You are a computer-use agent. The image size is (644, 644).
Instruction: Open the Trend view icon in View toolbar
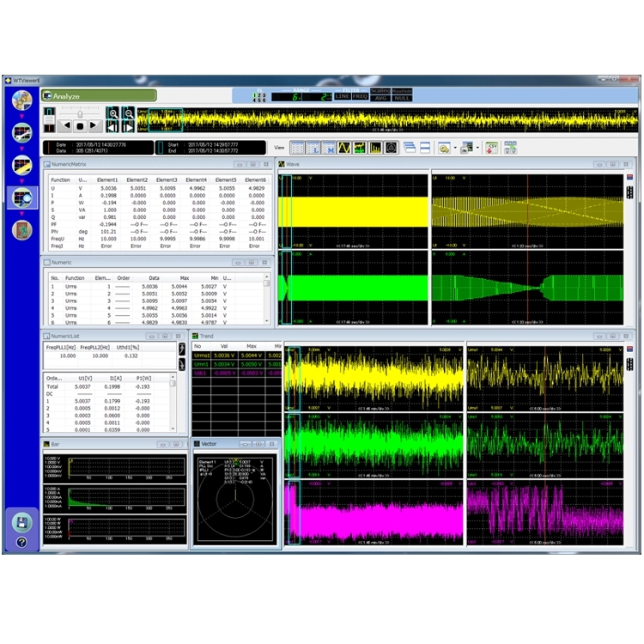(360, 148)
